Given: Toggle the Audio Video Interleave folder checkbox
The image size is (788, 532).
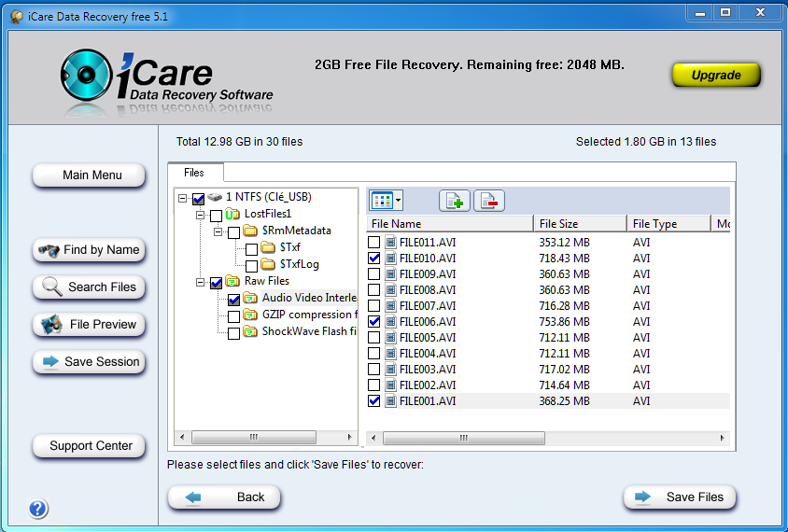Looking at the screenshot, I should 233,300.
